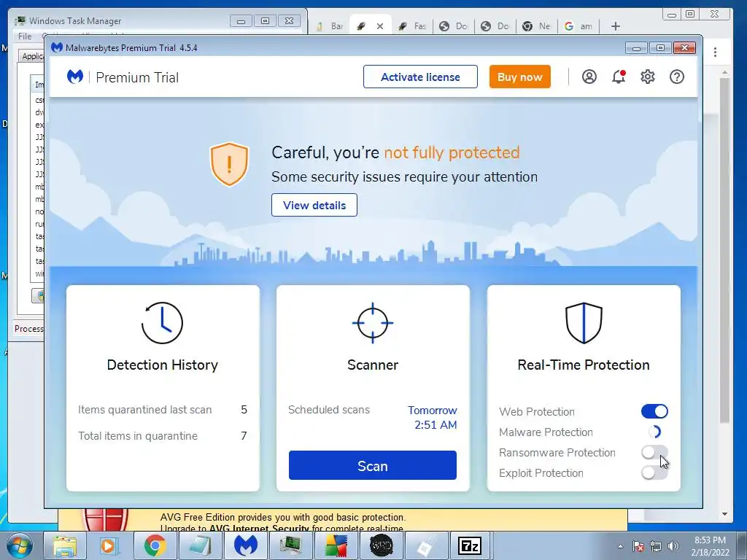Switch to Chrome from the taskbar
Screen dimensions: 747x560
[x=155, y=545]
